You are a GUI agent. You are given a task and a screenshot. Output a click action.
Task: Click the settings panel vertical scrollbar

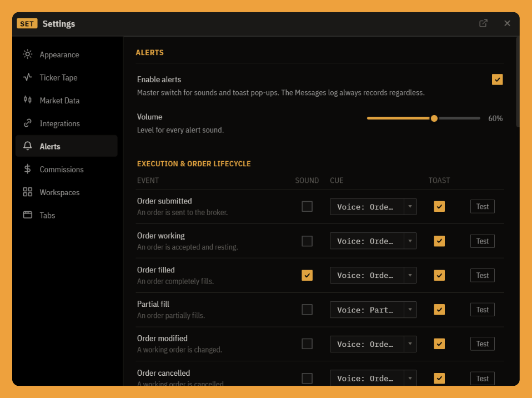click(518, 82)
